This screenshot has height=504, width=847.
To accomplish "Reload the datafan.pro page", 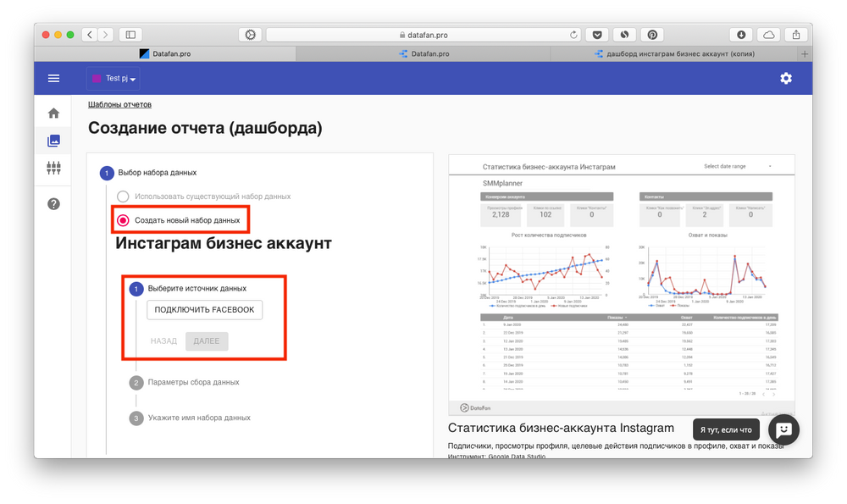I will point(573,35).
